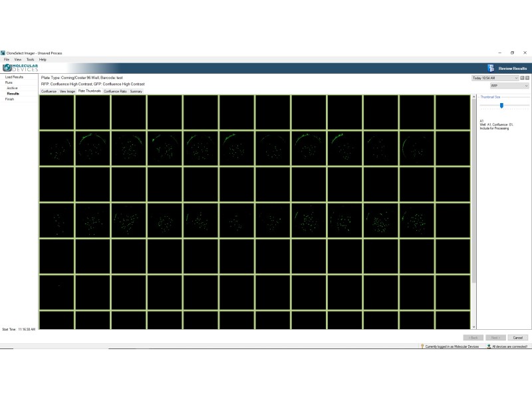Open the Help menu

tap(43, 59)
